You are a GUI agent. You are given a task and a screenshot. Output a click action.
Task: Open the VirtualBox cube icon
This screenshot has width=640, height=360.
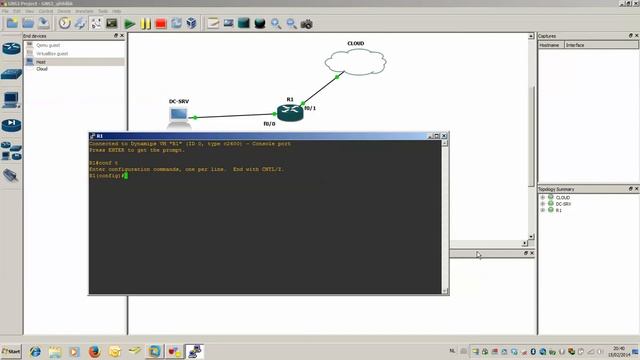pyautogui.click(x=191, y=23)
